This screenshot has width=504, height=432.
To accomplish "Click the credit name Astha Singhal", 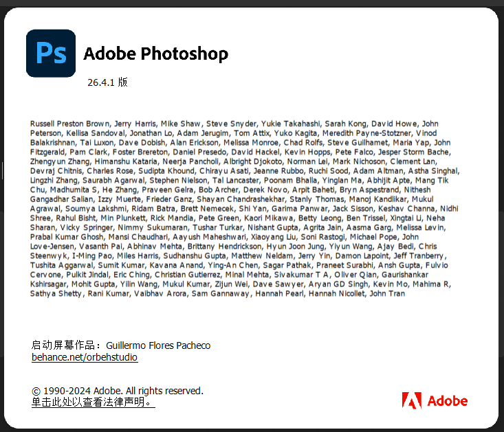I will coord(433,171).
